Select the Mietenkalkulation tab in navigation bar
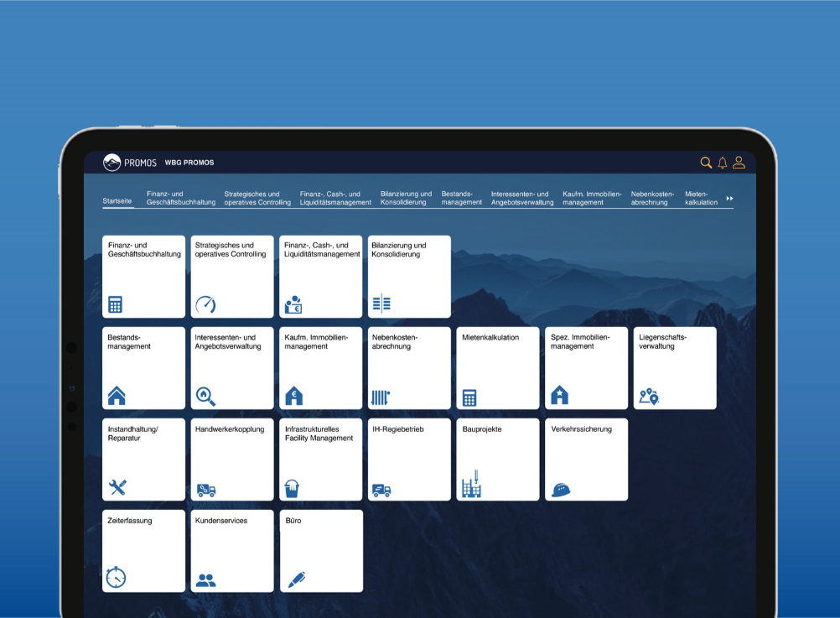Image resolution: width=840 pixels, height=618 pixels. [x=701, y=198]
